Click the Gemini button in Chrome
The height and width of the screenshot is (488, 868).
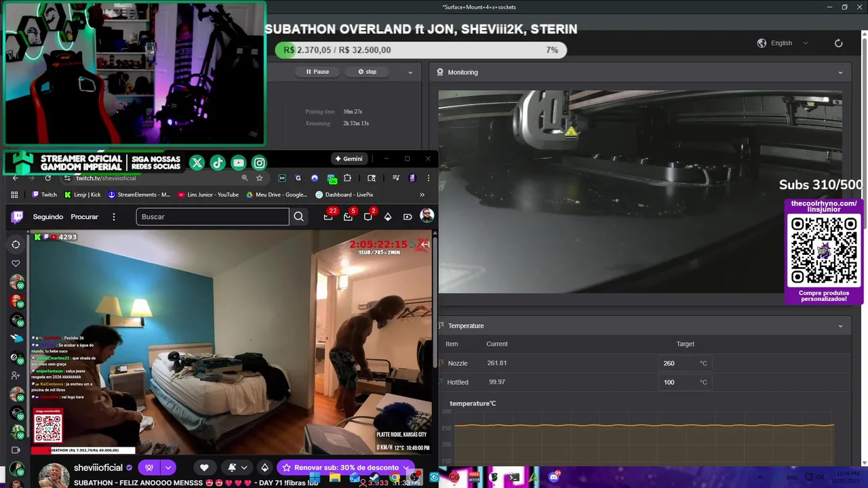(x=349, y=159)
